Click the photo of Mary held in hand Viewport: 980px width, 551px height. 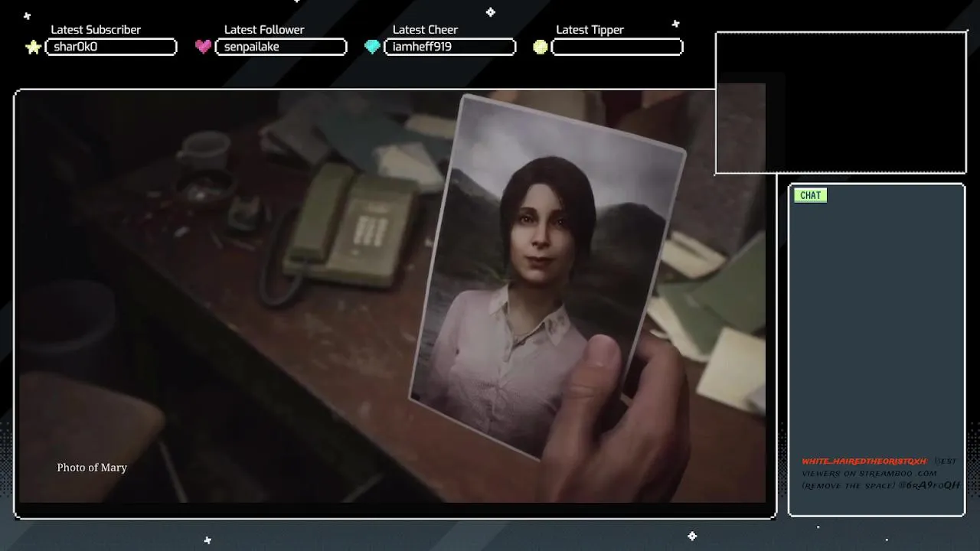pyautogui.click(x=546, y=275)
